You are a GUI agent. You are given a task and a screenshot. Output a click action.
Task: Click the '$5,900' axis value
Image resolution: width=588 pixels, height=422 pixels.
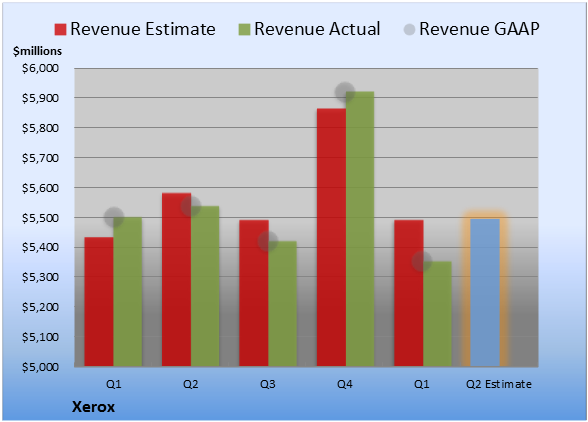40,98
